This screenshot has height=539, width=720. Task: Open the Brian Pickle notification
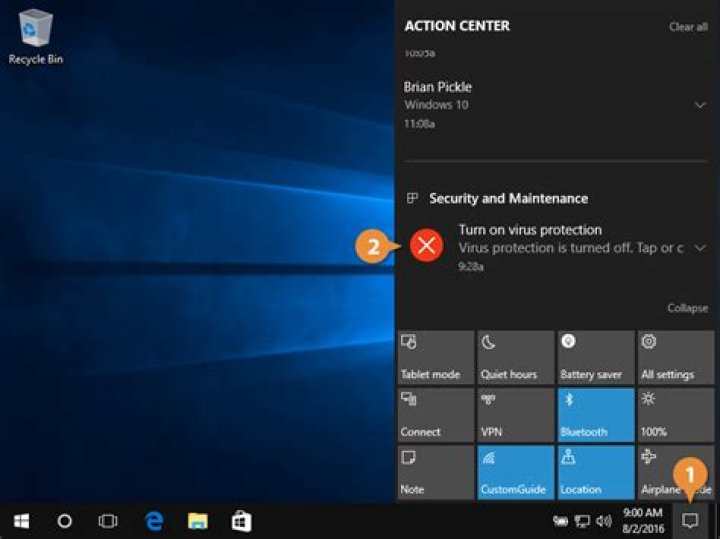point(556,105)
